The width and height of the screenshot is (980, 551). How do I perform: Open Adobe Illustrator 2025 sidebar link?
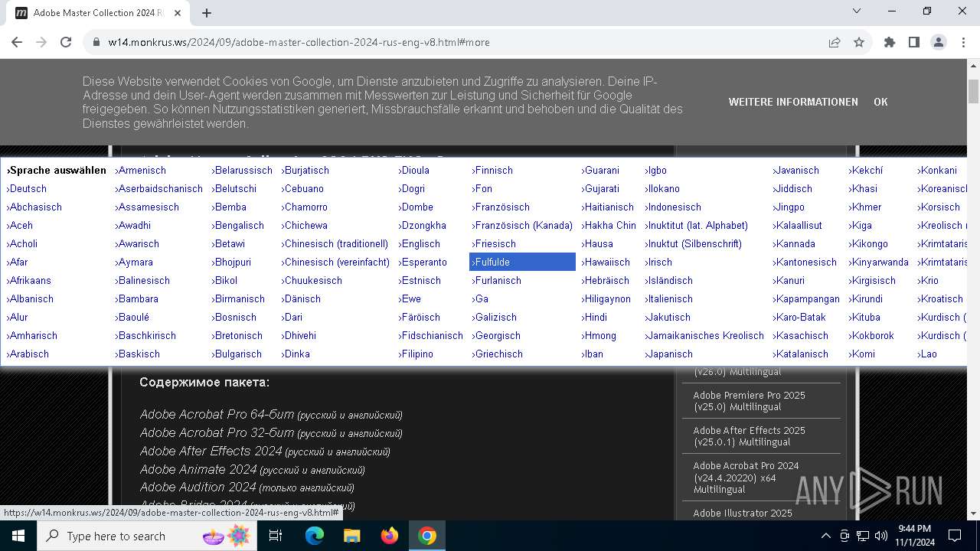click(743, 513)
